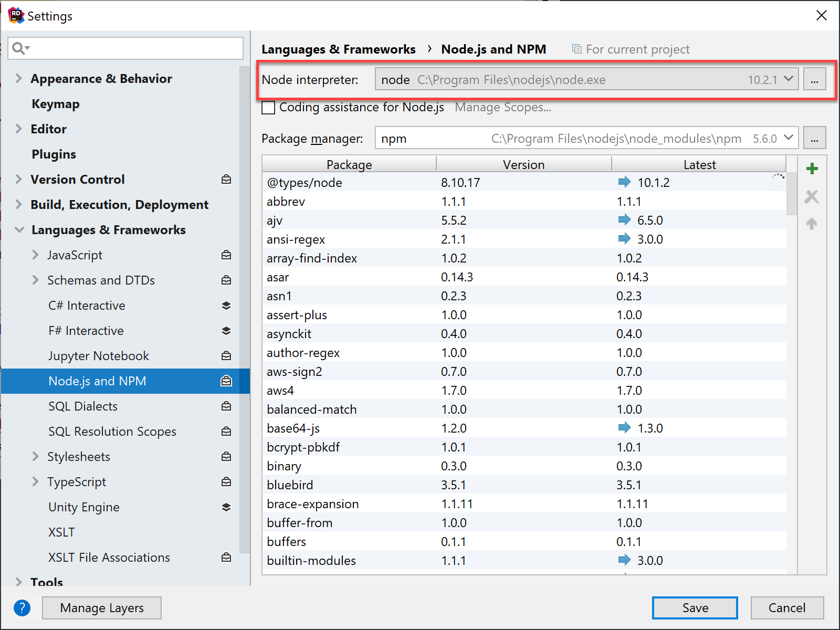Expand the Editor section

pyautogui.click(x=19, y=129)
